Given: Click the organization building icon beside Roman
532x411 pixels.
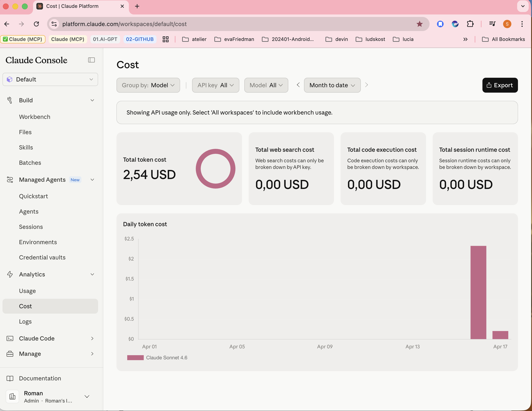Looking at the screenshot, I should (12, 397).
